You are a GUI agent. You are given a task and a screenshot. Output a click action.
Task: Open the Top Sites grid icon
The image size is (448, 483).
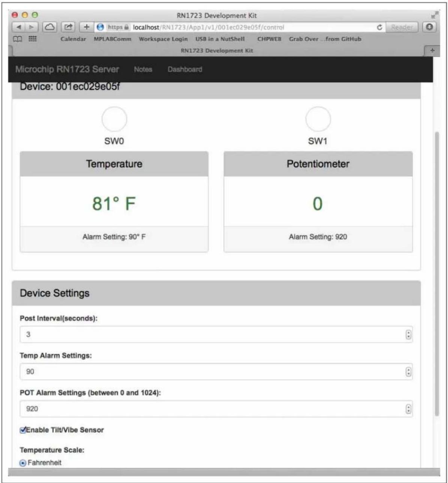[33, 39]
